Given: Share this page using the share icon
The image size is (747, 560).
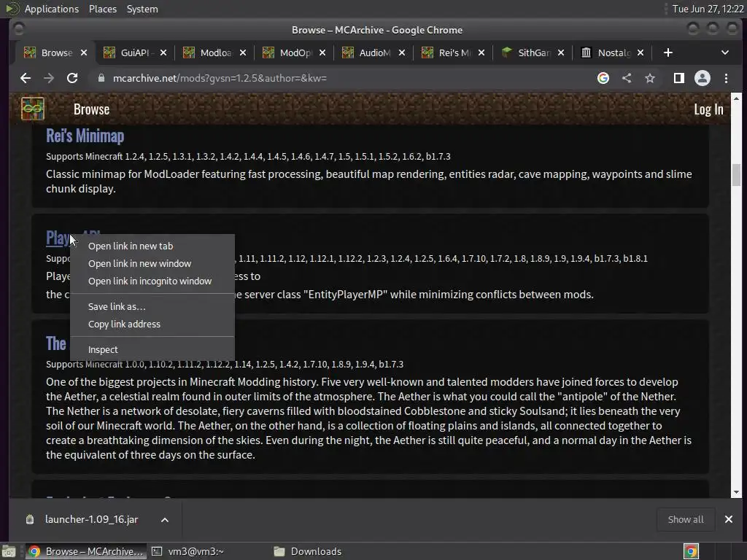Looking at the screenshot, I should tap(627, 78).
